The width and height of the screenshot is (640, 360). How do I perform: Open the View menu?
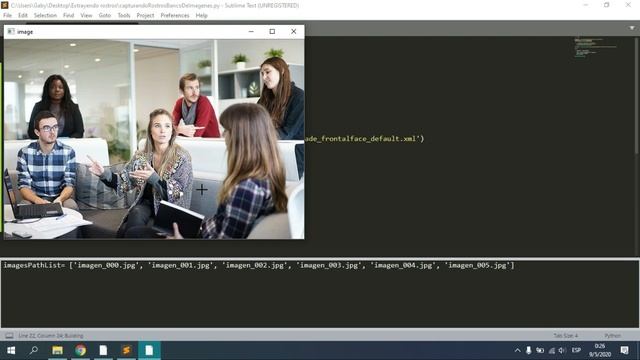pos(86,15)
